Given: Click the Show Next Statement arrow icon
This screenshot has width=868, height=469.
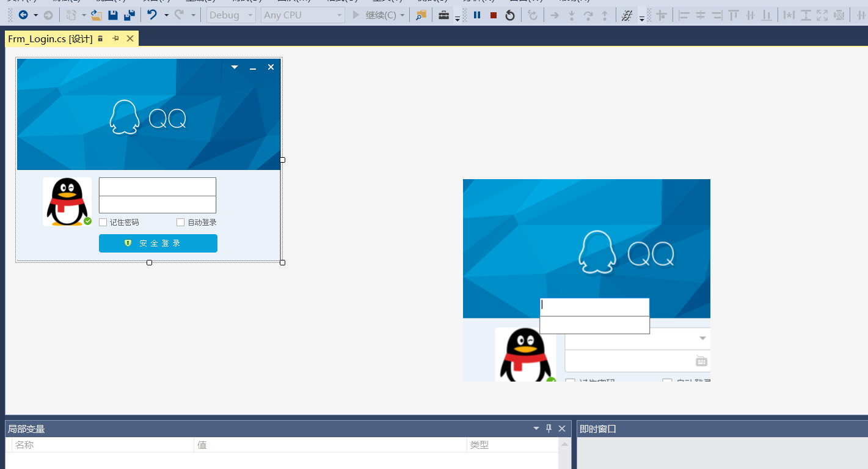Looking at the screenshot, I should pyautogui.click(x=555, y=15).
